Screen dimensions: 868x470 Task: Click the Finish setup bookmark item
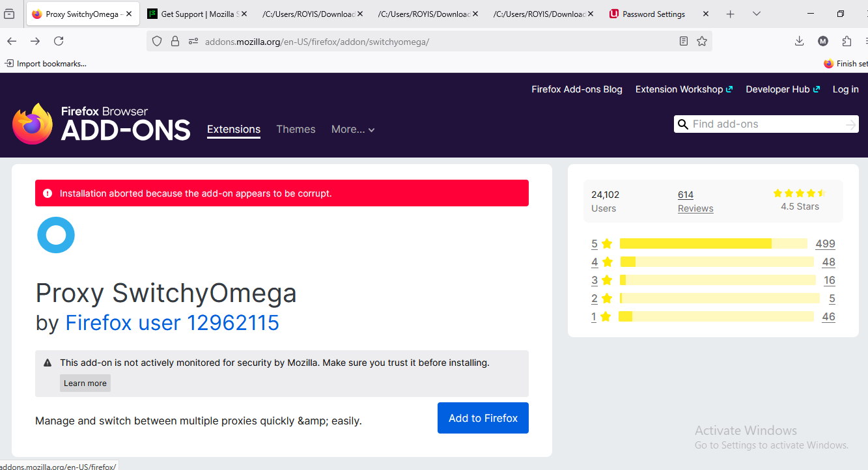tap(846, 63)
